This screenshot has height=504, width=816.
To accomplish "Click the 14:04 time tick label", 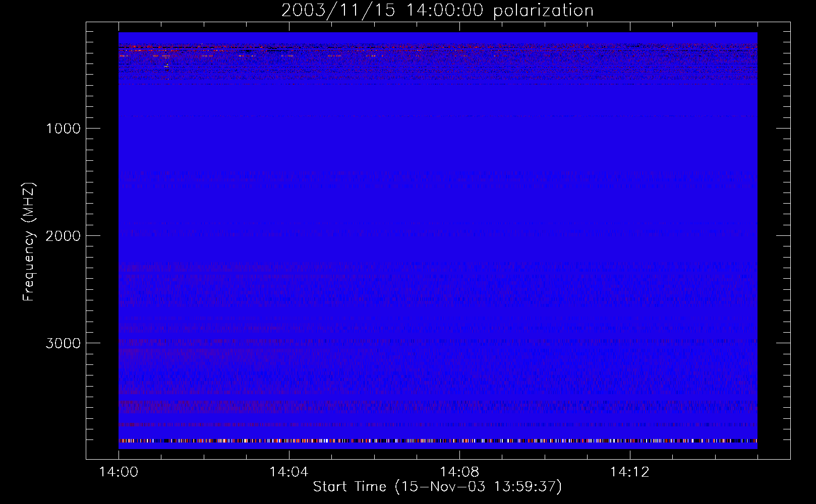I will [x=288, y=472].
